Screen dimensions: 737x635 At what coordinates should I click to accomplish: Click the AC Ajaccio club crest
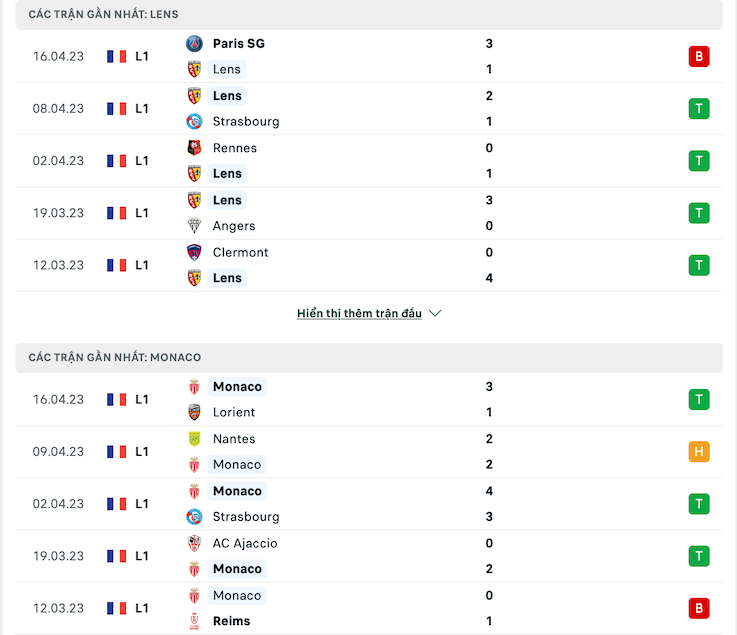coord(194,543)
